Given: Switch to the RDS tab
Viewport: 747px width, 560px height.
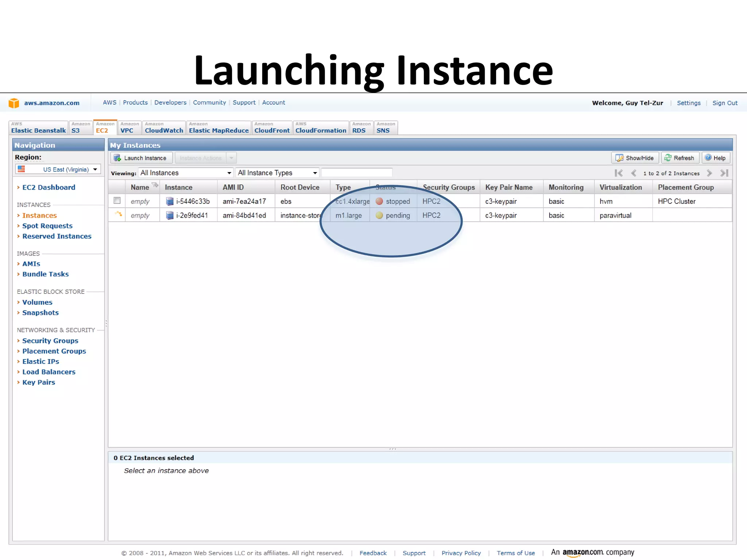Looking at the screenshot, I should (361, 128).
